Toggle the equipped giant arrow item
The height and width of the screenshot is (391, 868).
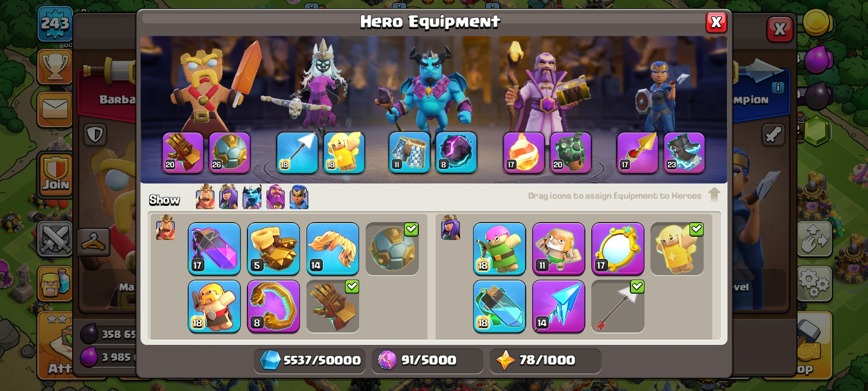point(618,306)
